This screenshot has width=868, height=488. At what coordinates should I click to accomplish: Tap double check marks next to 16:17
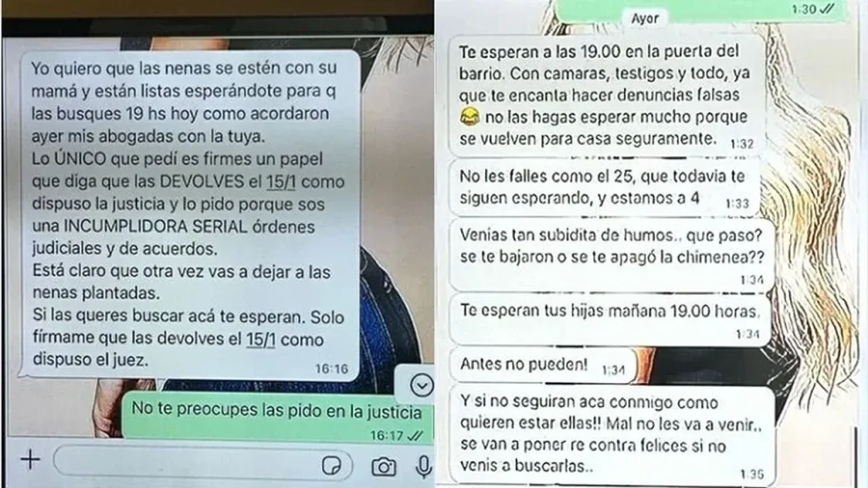pyautogui.click(x=415, y=436)
